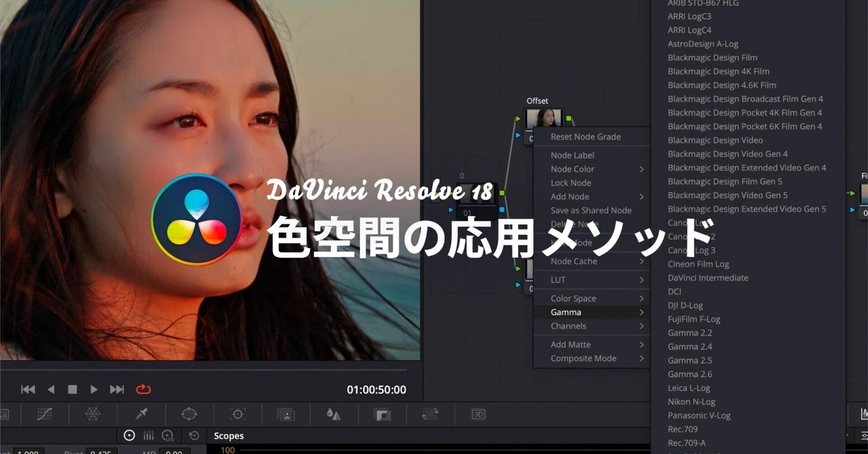Reset all primaries with circular arrow icon

coord(194,436)
